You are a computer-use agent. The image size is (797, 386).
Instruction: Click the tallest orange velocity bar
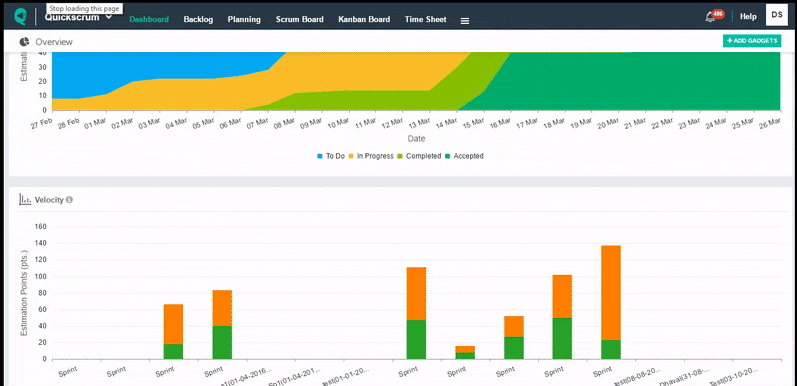click(x=610, y=292)
